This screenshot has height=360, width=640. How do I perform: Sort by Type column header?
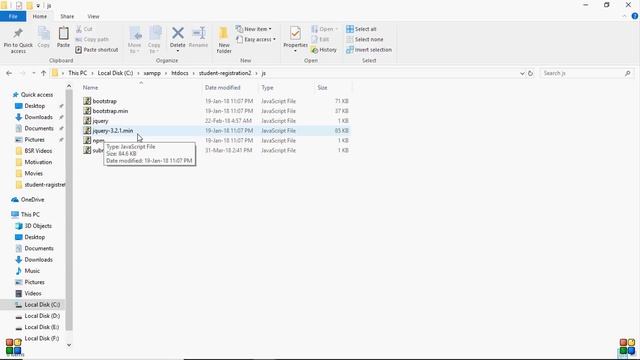(x=267, y=87)
